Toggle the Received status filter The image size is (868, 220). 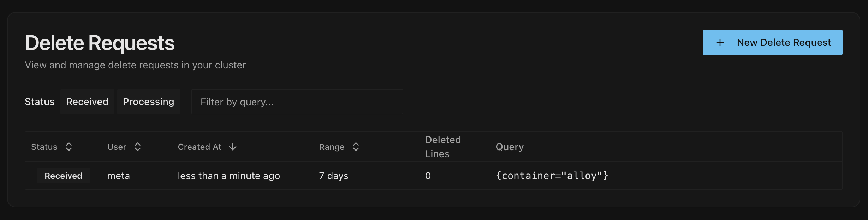[x=87, y=102]
